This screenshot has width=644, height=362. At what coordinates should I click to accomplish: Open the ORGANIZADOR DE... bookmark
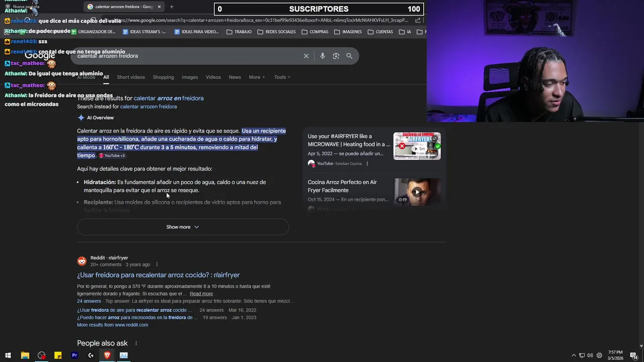pyautogui.click(x=93, y=32)
